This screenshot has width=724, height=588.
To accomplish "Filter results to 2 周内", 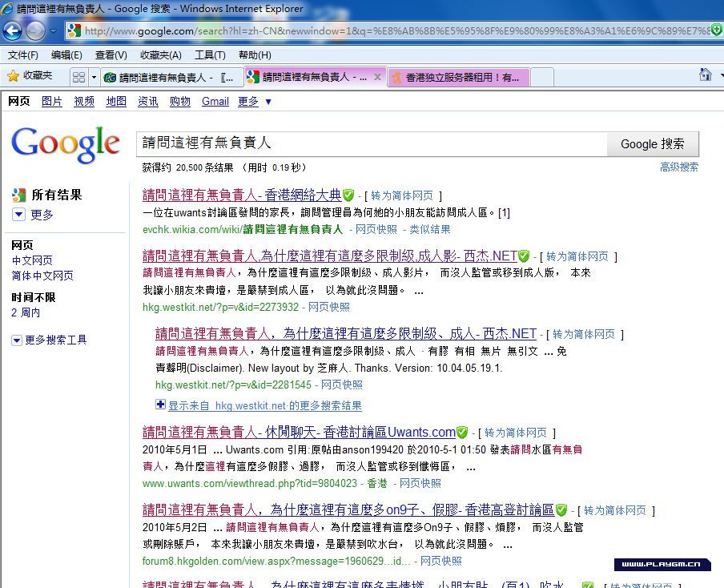I will [x=26, y=312].
